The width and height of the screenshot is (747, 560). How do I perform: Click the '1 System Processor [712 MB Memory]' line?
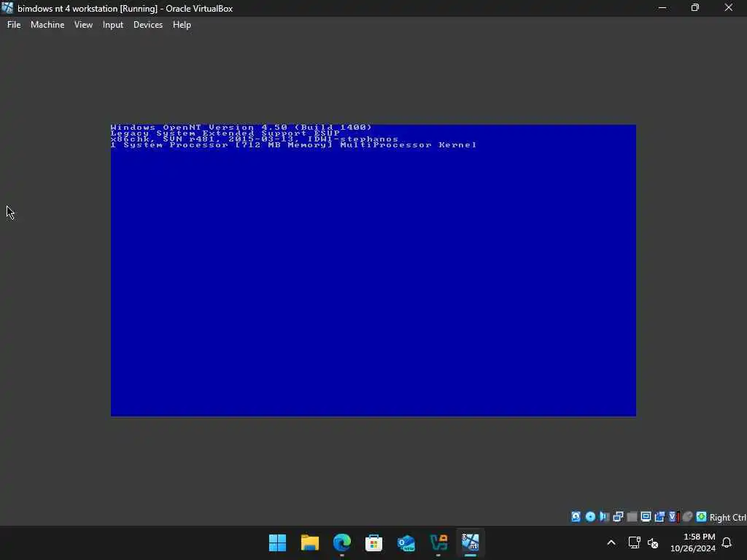coord(293,145)
